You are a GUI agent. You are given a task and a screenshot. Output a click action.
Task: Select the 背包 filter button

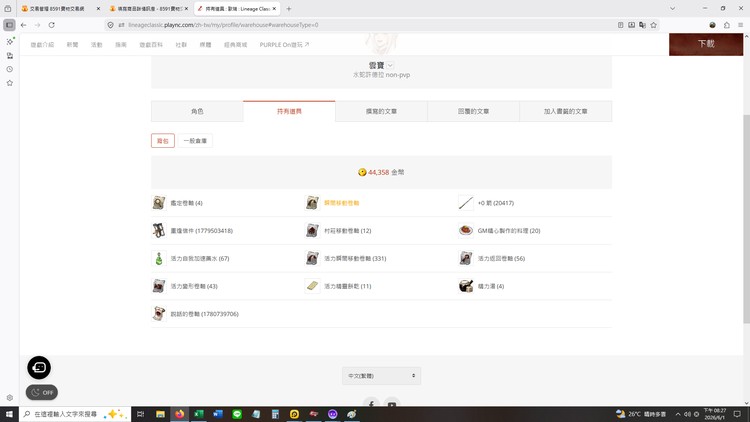pyautogui.click(x=163, y=141)
